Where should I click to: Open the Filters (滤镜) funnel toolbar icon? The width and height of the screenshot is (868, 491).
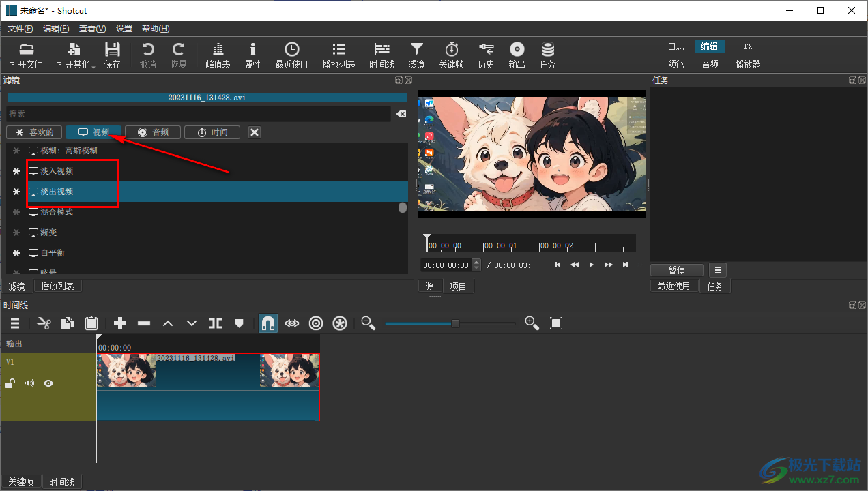point(416,55)
